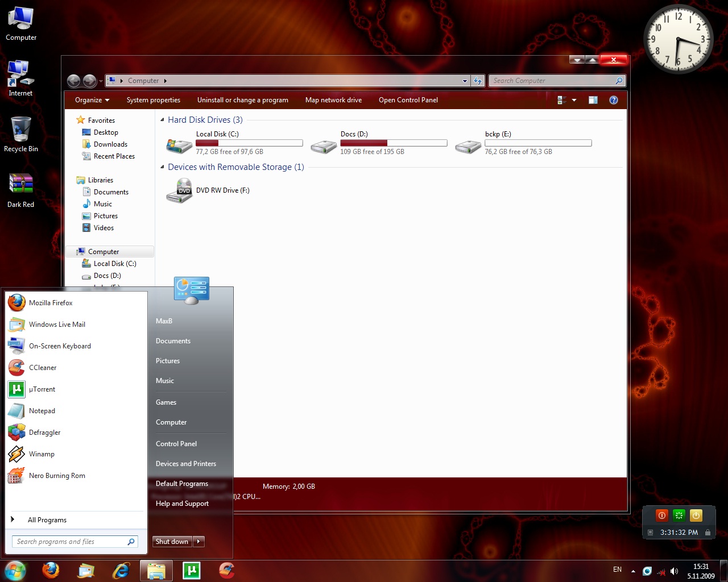This screenshot has width=728, height=582.
Task: Click the Firefox taskbar icon
Action: [51, 570]
